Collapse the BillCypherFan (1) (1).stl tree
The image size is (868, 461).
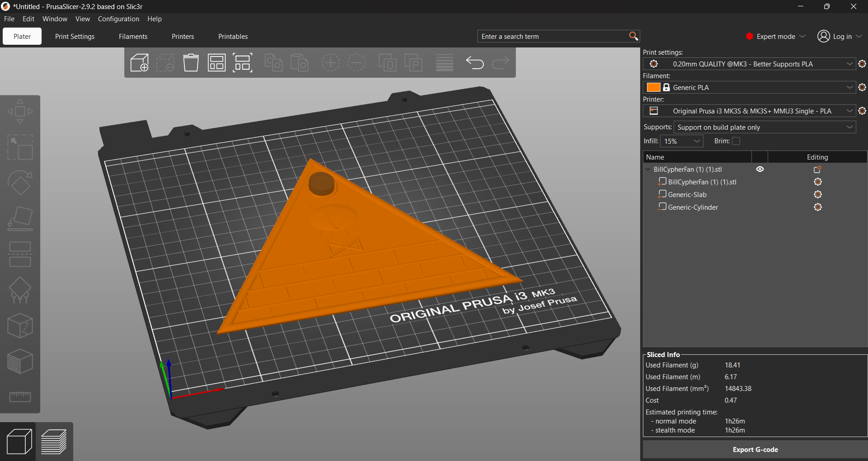point(648,169)
